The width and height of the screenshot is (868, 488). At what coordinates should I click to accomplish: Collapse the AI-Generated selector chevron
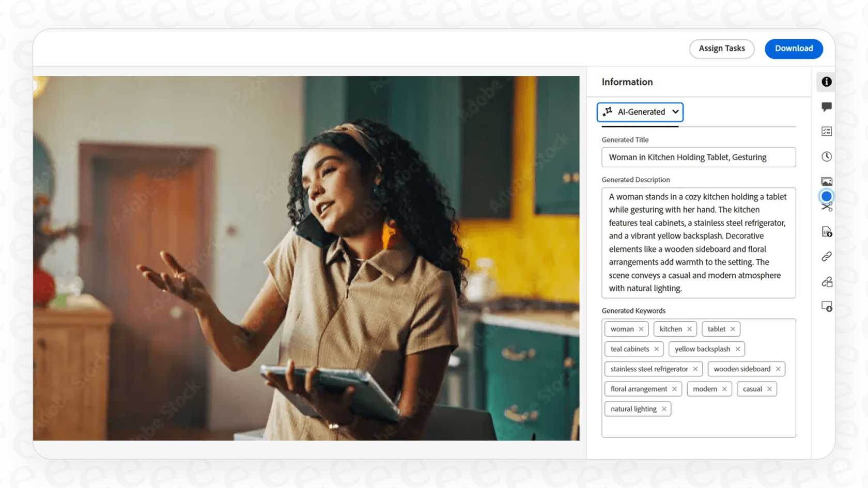(676, 112)
